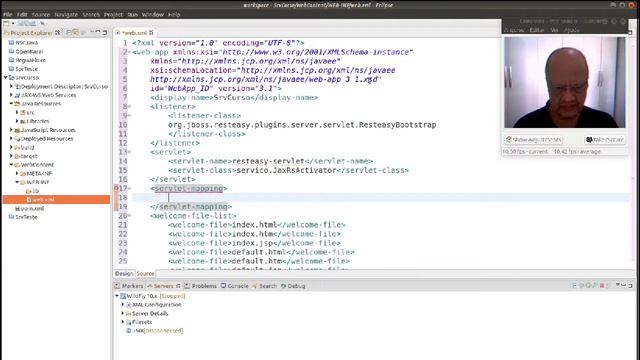Click the webcam video preview
This screenshot has width=640, height=360.
[x=565, y=82]
